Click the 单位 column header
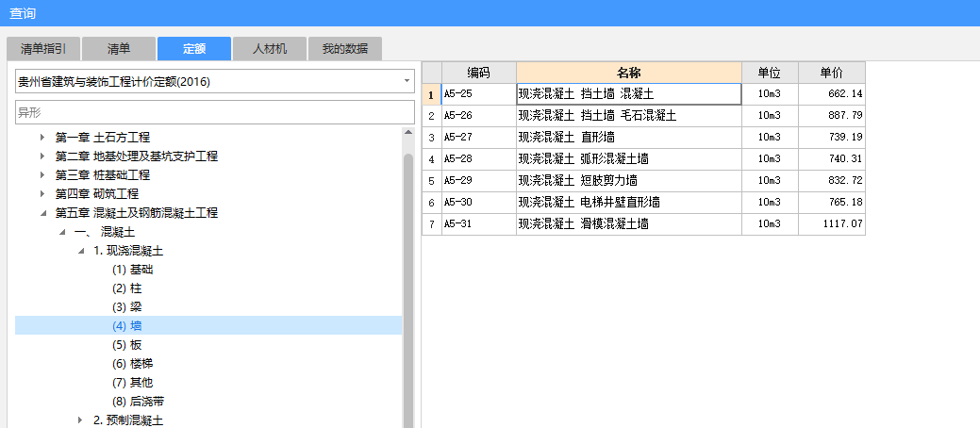 pyautogui.click(x=770, y=73)
